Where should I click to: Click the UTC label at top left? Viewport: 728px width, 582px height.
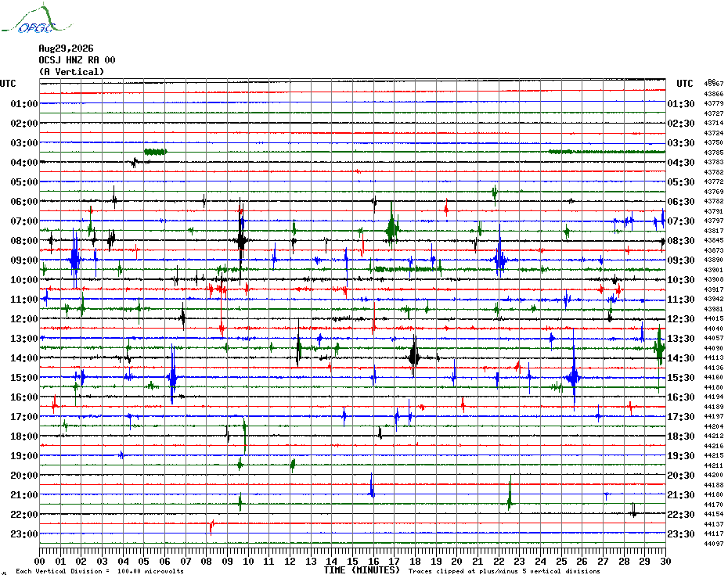pyautogui.click(x=8, y=84)
